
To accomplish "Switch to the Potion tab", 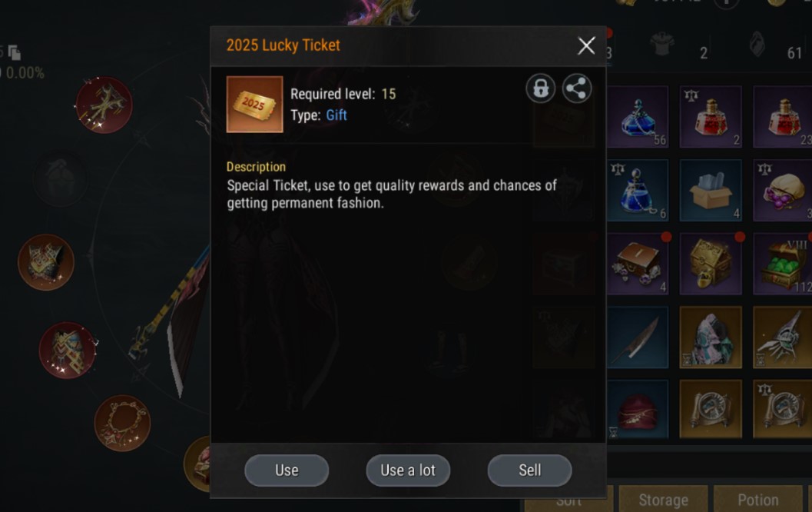I will point(758,499).
